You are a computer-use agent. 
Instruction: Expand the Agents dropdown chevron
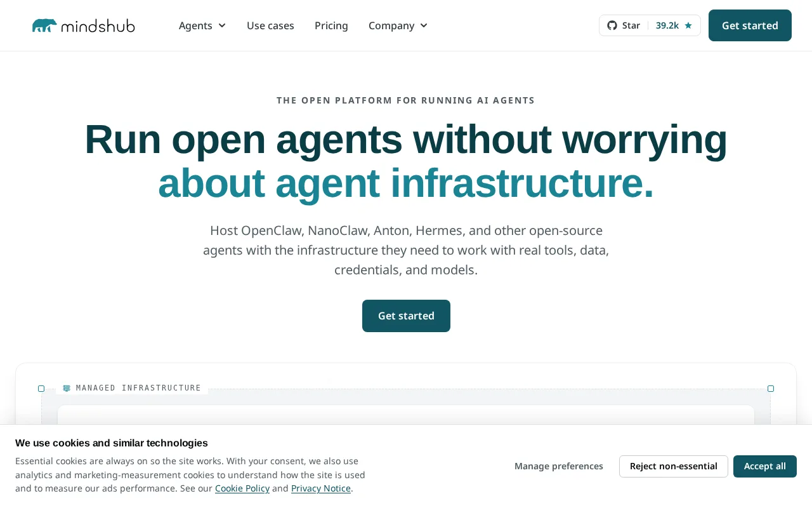click(222, 25)
